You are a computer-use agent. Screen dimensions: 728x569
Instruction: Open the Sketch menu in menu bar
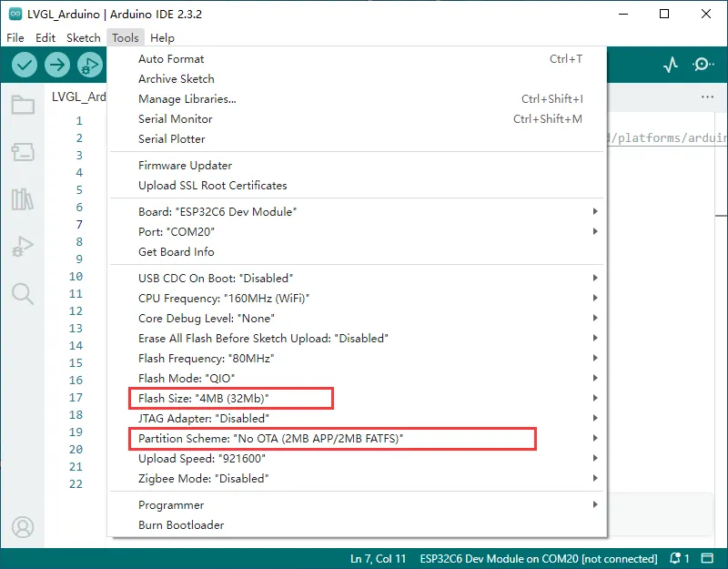coord(84,38)
